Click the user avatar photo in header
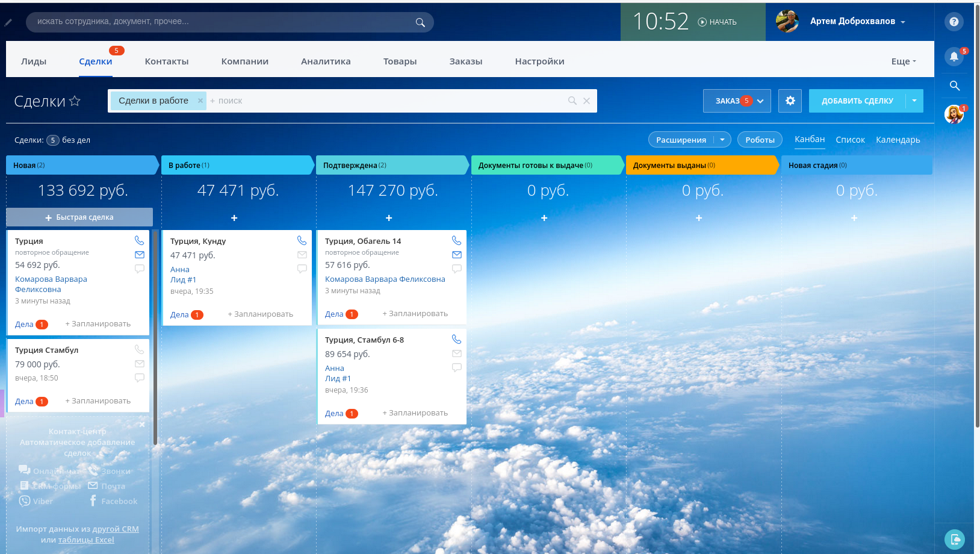The image size is (980, 554). (787, 22)
